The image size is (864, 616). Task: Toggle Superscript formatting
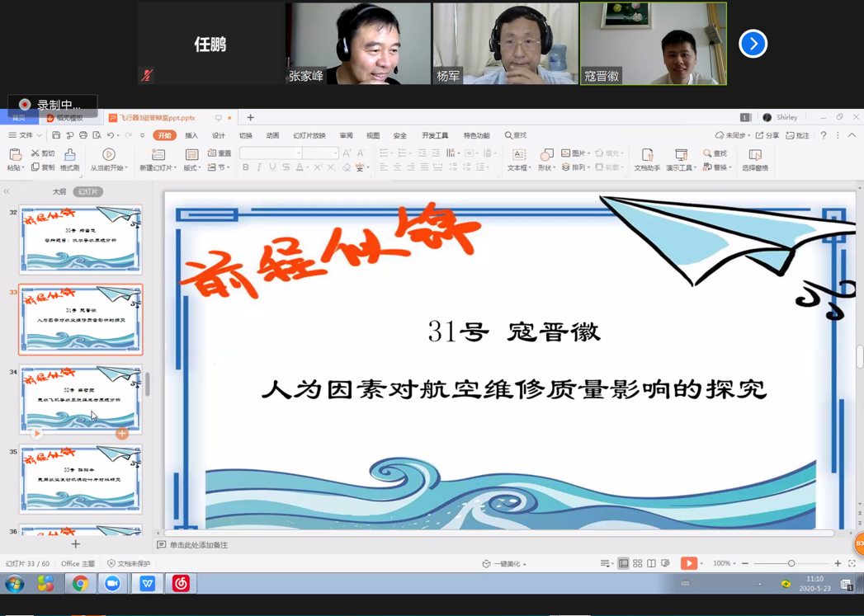point(318,167)
